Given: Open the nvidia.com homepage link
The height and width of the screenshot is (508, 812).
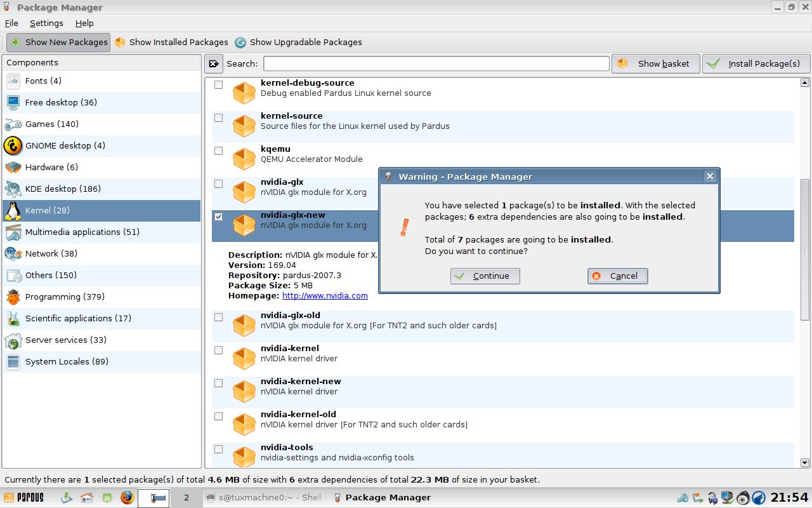Looking at the screenshot, I should click(x=325, y=296).
